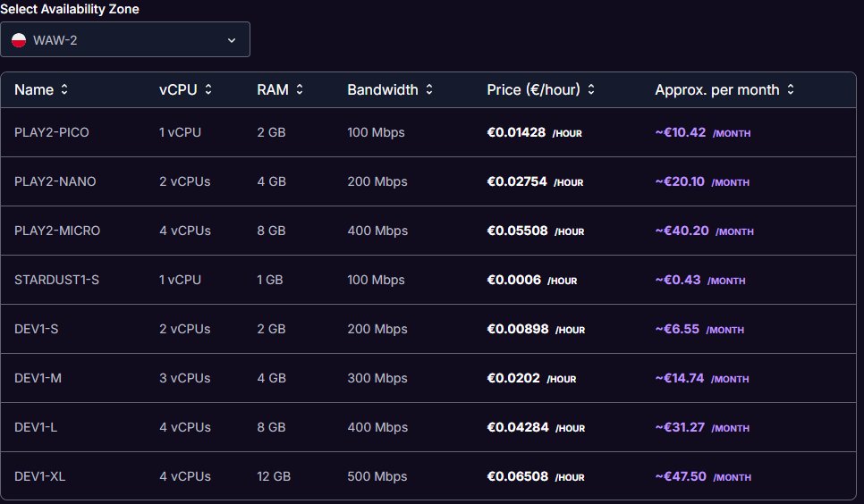Viewport: 864px width, 504px height.
Task: Click the ~€10.42 monthly estimate
Action: [x=681, y=133]
